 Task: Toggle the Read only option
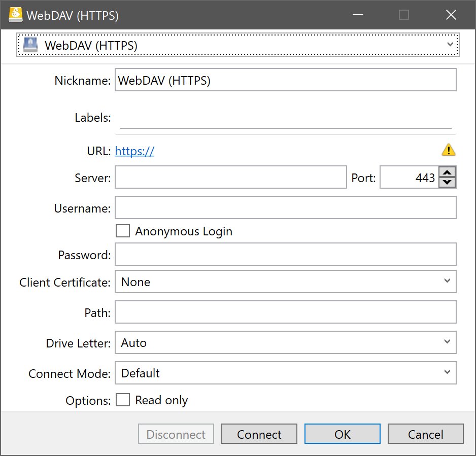(x=123, y=400)
